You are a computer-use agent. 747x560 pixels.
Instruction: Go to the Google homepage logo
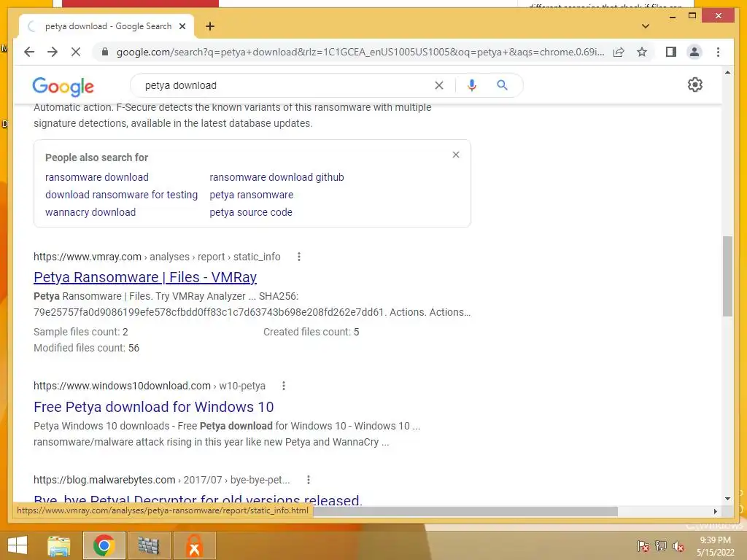tap(63, 86)
